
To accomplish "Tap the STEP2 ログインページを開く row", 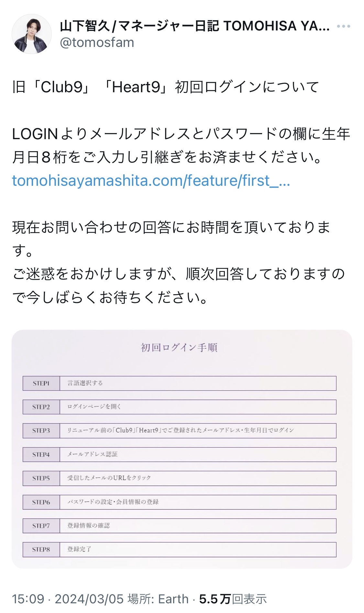I will pyautogui.click(x=180, y=407).
